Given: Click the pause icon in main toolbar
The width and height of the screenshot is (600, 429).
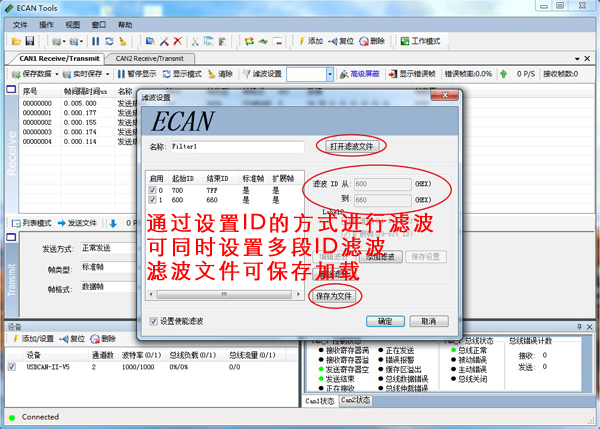Looking at the screenshot, I should pos(96,41).
